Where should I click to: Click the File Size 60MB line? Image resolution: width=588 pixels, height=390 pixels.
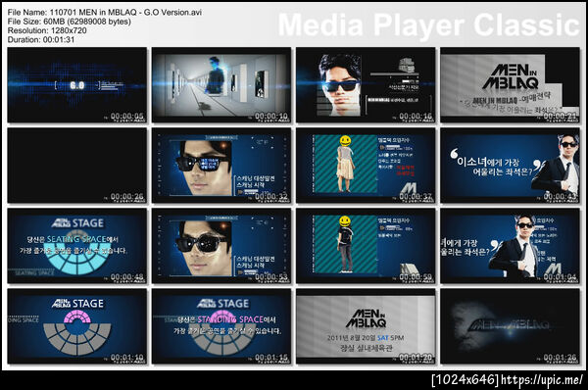pos(70,22)
